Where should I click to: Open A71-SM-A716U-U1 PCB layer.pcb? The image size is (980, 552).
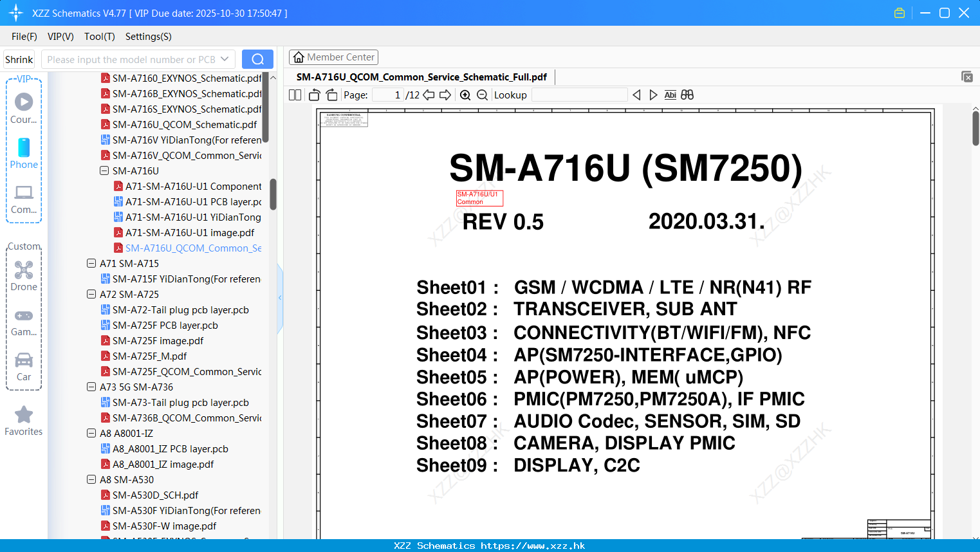[188, 201]
